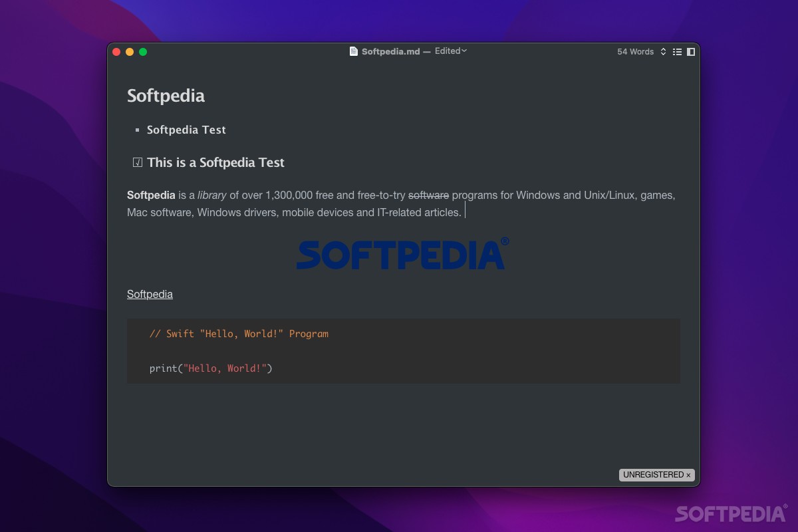Click the print("Hello, World!") code line
Viewport: 798px width, 532px height.
pyautogui.click(x=211, y=368)
